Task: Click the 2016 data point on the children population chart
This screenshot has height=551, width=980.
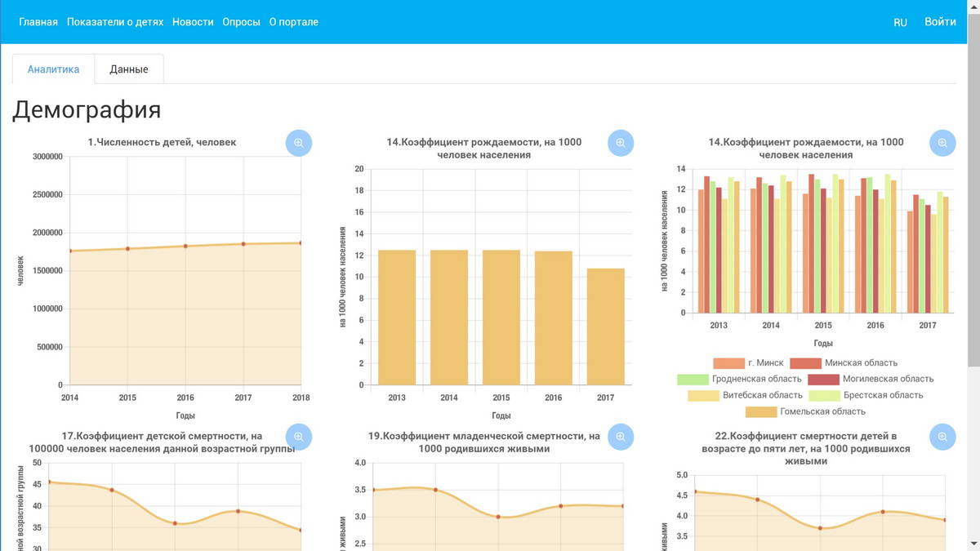Action: (185, 246)
